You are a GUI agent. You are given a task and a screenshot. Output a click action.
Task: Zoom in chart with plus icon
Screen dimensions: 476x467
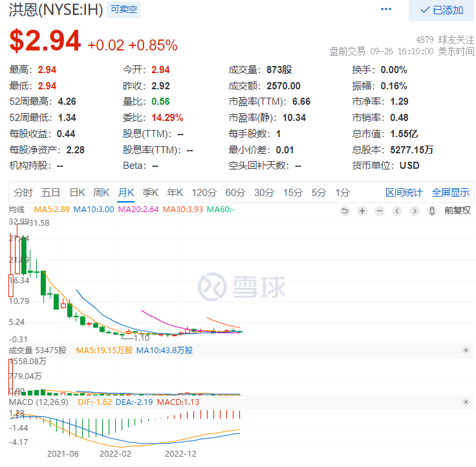362,210
